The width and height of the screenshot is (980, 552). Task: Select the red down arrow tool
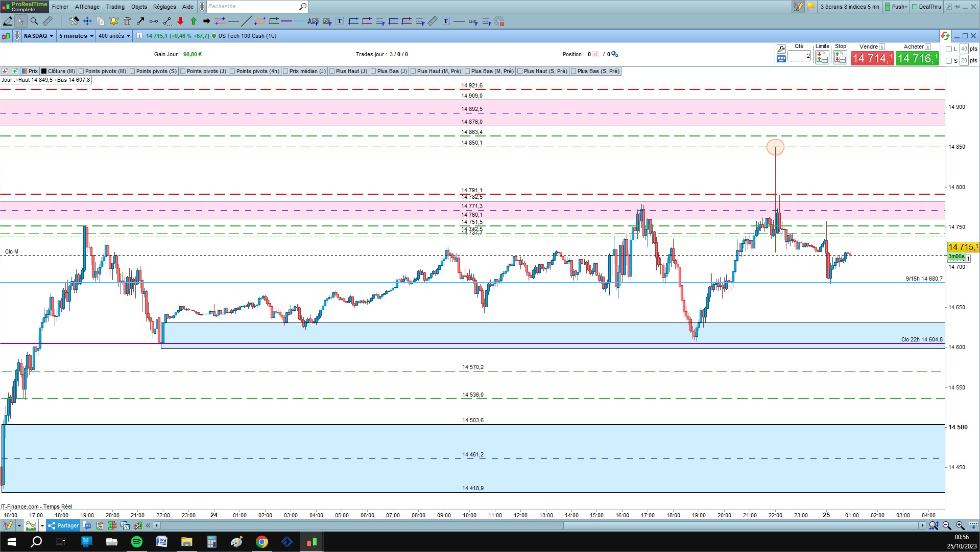180,21
